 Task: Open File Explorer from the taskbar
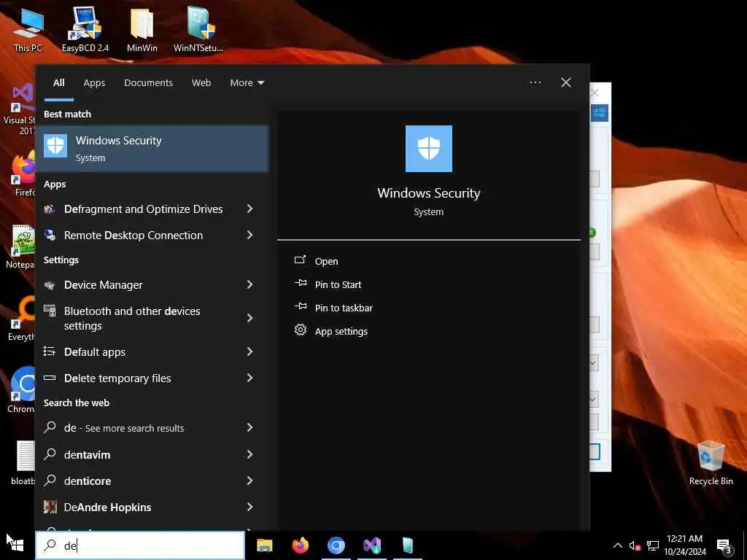pyautogui.click(x=264, y=545)
